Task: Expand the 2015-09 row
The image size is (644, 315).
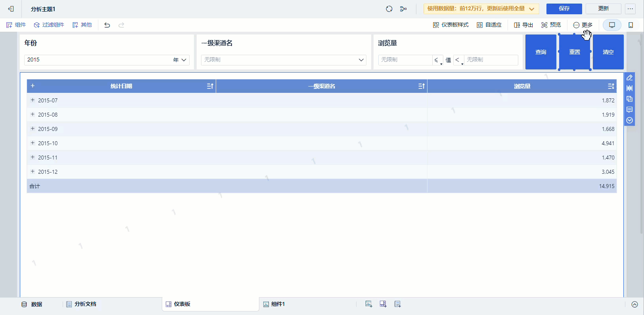Action: (x=33, y=129)
